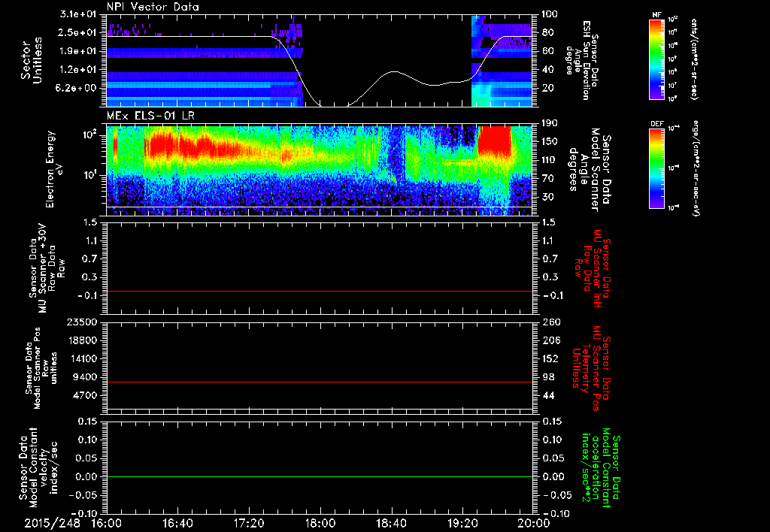Click the DEF energy flux color bar
The width and height of the screenshot is (770, 532).
point(657,168)
